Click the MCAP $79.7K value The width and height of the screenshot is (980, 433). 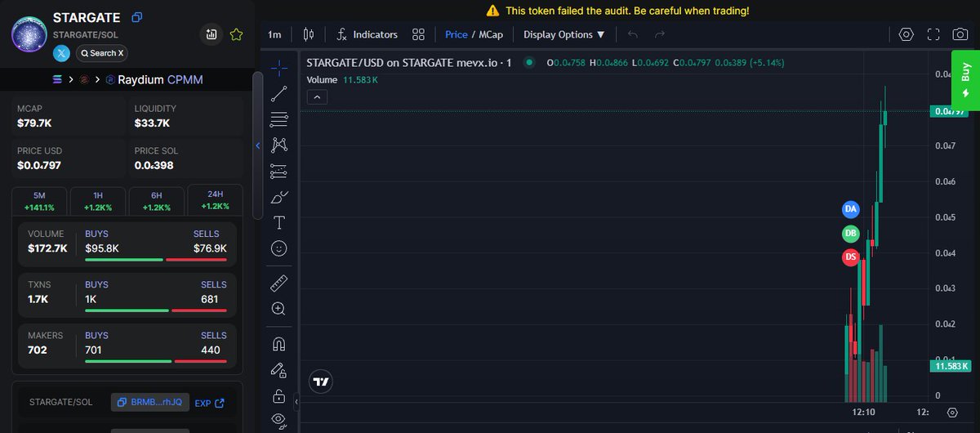coord(34,123)
